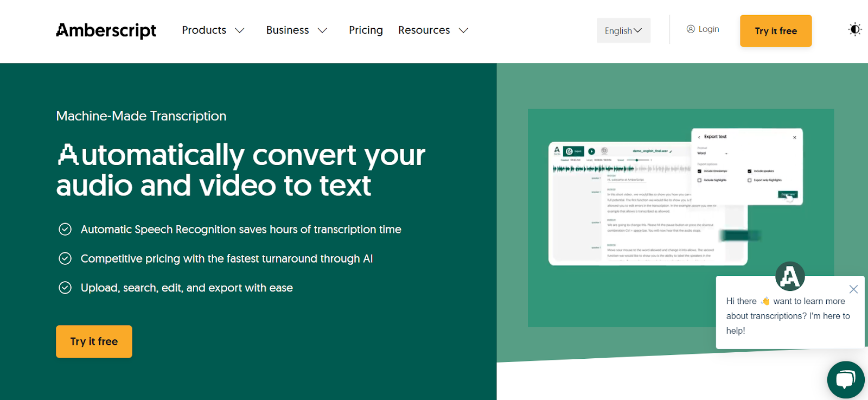Click the "Automatic Speech Recognition saves hours" line
The width and height of the screenshot is (868, 400).
pyautogui.click(x=241, y=230)
